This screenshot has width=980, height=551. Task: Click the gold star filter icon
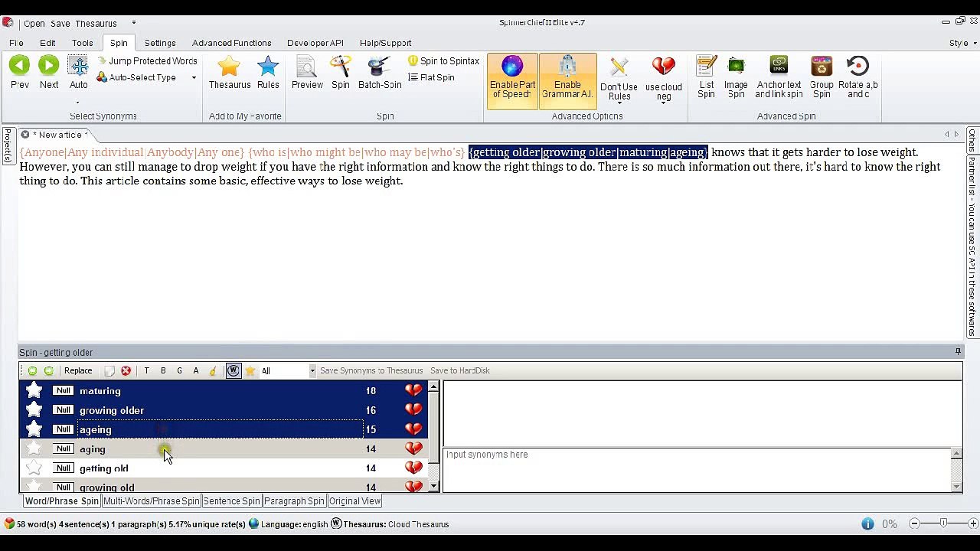tap(250, 371)
